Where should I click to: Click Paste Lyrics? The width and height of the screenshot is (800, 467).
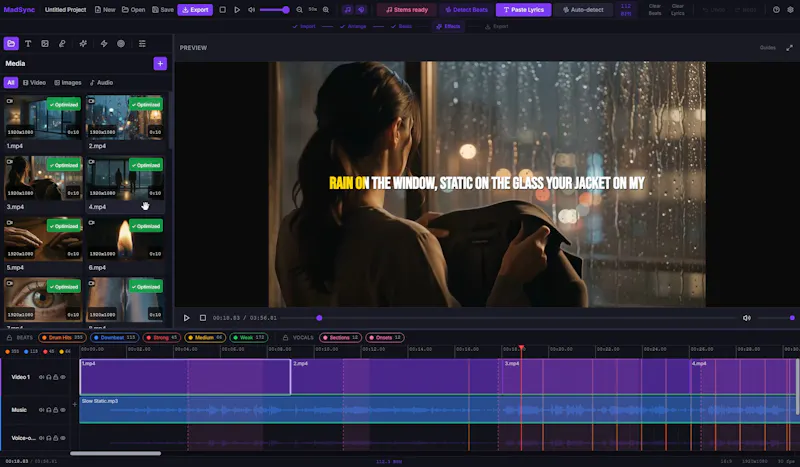click(x=523, y=10)
